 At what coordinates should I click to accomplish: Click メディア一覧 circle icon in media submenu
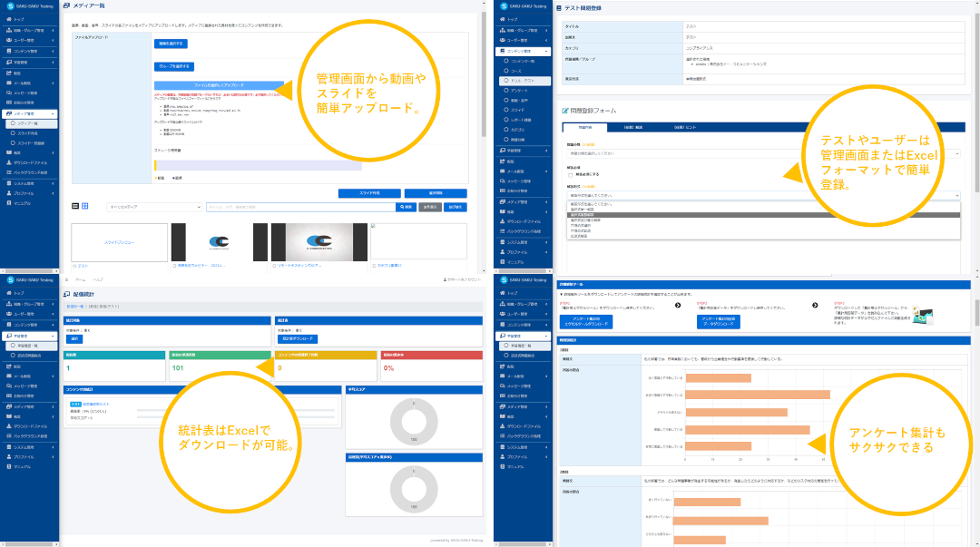[13, 123]
